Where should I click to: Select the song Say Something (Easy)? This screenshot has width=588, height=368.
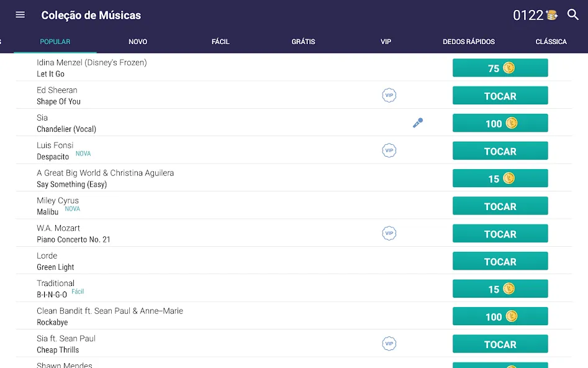(x=71, y=185)
